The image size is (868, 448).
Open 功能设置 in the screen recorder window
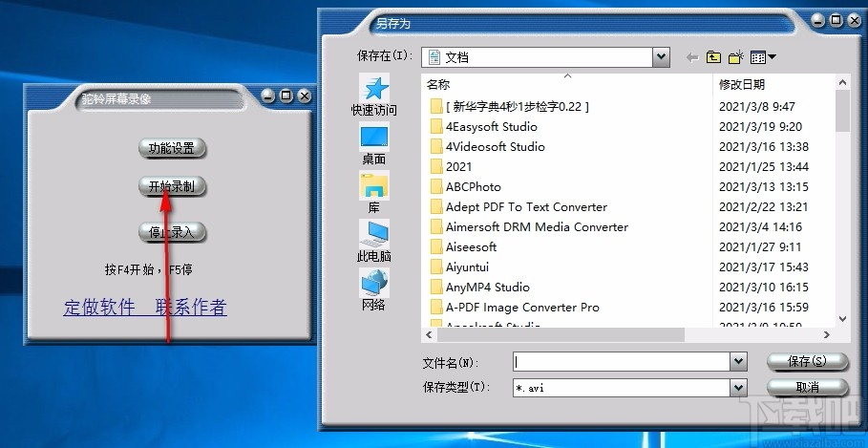click(172, 148)
